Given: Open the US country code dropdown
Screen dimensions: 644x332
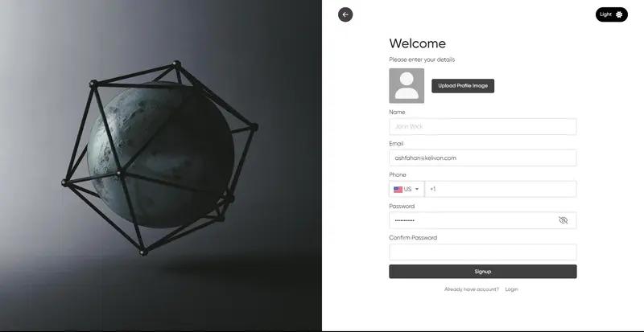Looking at the screenshot, I should tap(407, 189).
